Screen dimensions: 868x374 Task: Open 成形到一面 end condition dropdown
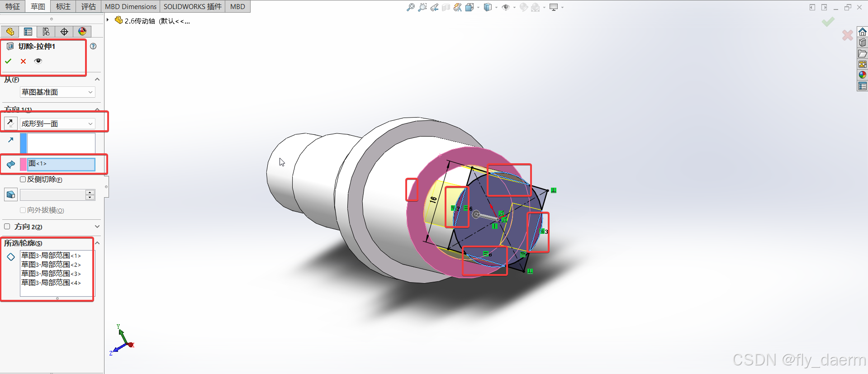pos(57,123)
